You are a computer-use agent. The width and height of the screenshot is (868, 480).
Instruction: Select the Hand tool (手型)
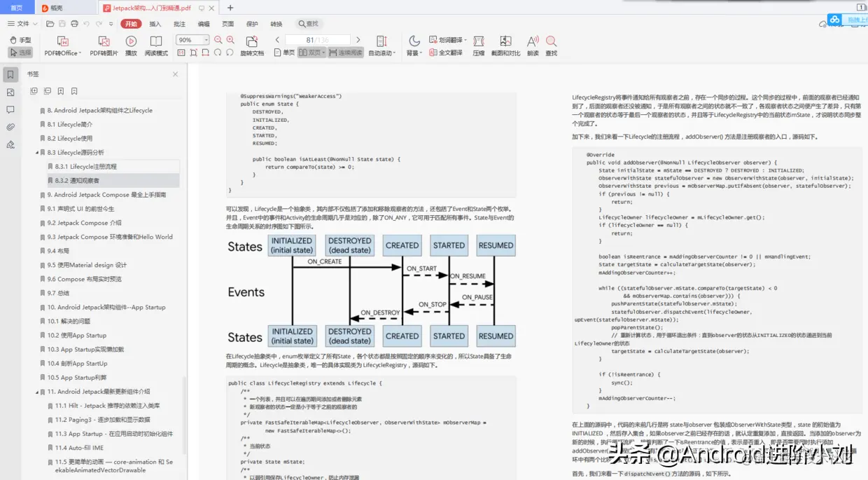coord(20,41)
